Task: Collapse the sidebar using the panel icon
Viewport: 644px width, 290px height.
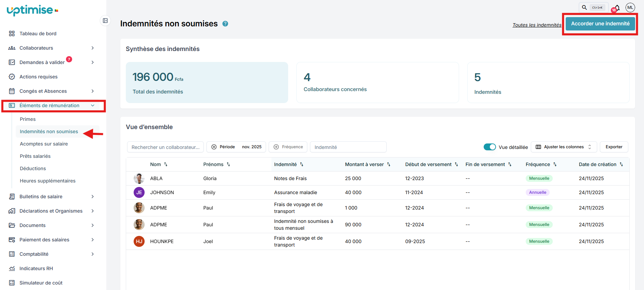Action: (x=105, y=21)
